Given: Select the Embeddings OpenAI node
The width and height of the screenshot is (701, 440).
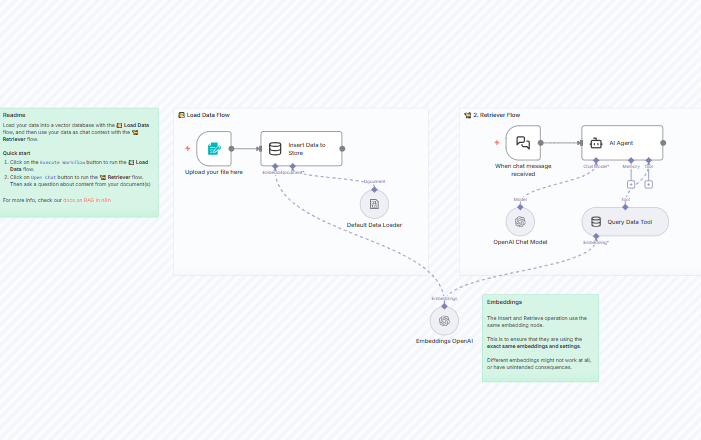Looking at the screenshot, I should (x=444, y=320).
